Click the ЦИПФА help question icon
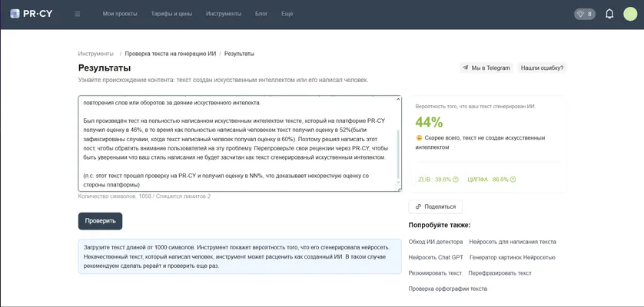644x307 pixels. pyautogui.click(x=513, y=180)
